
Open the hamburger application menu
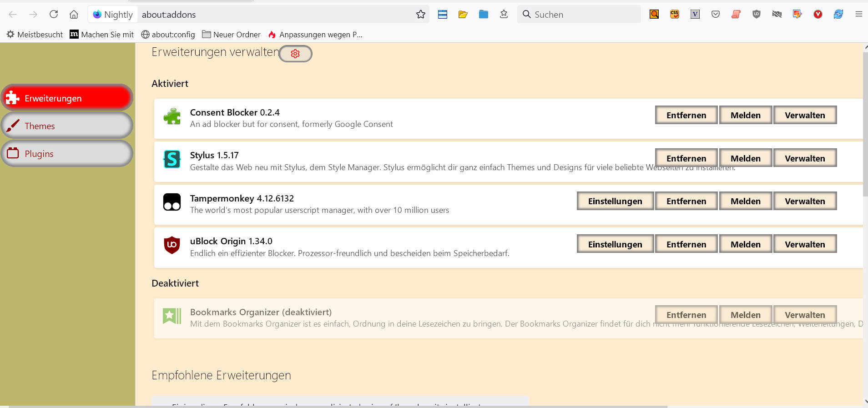[x=859, y=15]
